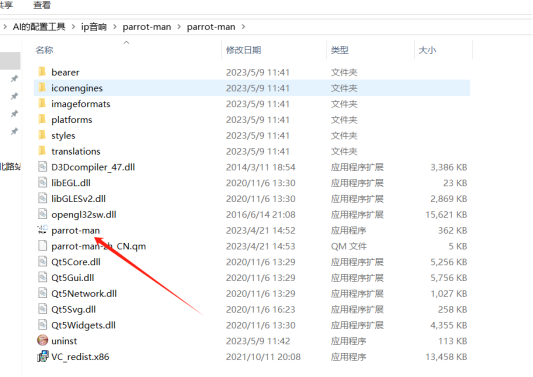Select the imageformats folder name
The image size is (533, 377).
pyautogui.click(x=81, y=104)
